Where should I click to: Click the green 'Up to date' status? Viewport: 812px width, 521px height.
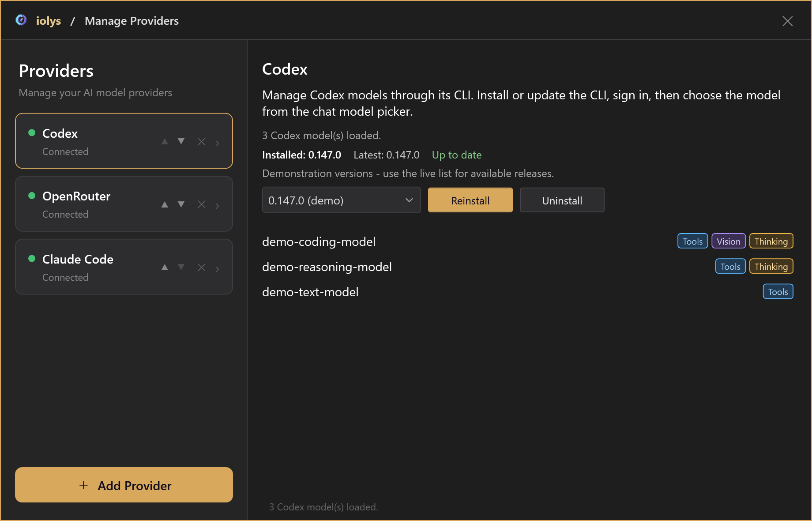click(x=456, y=155)
